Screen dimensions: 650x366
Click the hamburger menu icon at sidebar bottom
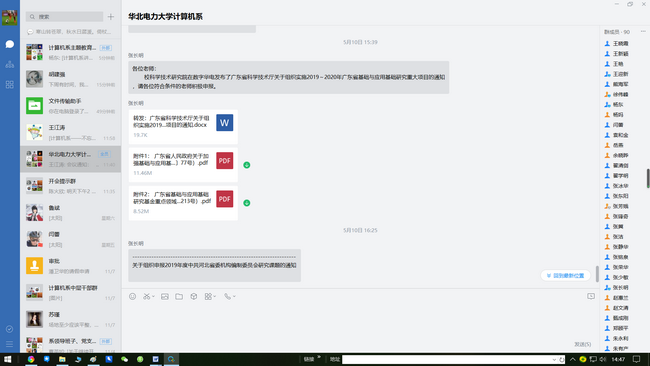[x=10, y=344]
